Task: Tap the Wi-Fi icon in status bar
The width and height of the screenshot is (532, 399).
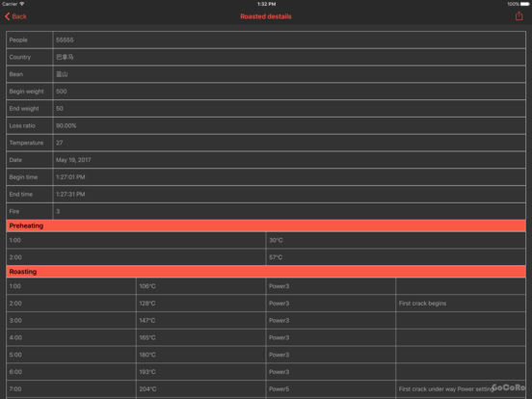Action: click(x=22, y=4)
